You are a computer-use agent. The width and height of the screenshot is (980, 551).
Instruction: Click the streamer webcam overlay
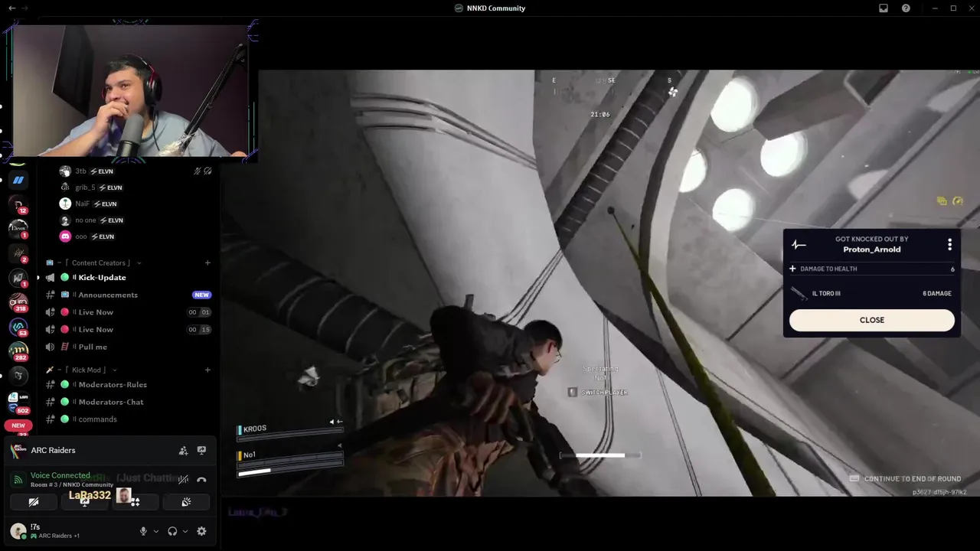pyautogui.click(x=132, y=90)
